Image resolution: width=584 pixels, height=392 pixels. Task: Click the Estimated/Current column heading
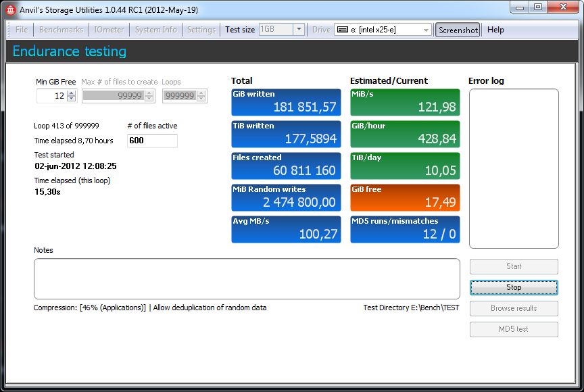389,81
